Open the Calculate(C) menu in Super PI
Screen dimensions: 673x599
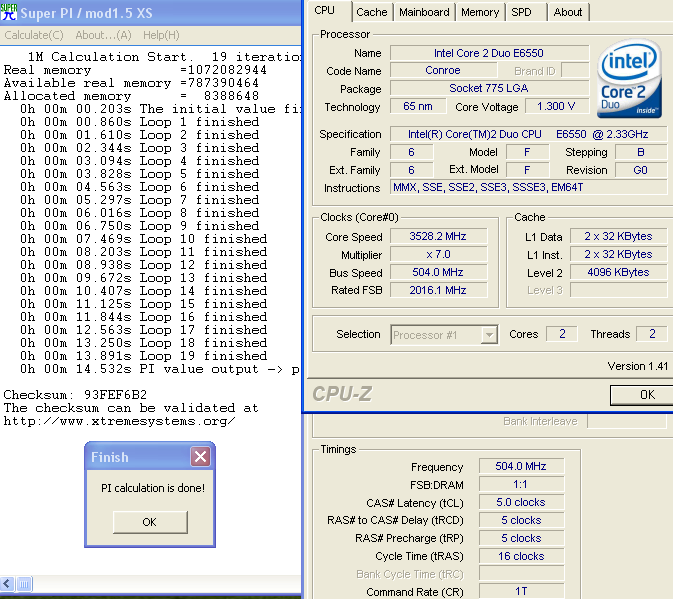click(34, 35)
